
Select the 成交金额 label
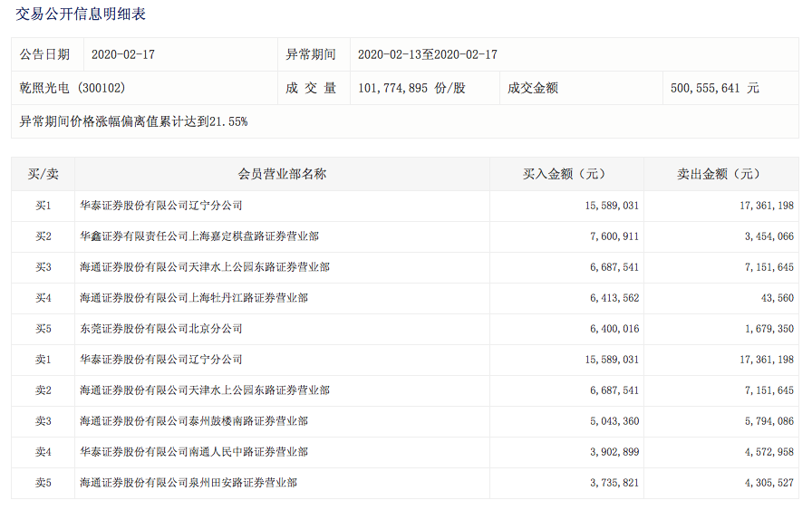pyautogui.click(x=533, y=88)
